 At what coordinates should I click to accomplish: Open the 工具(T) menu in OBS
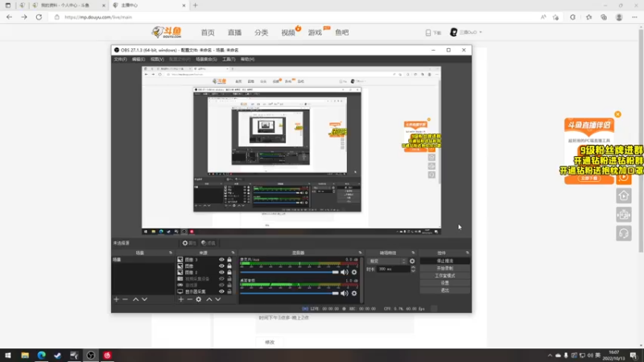click(x=229, y=59)
